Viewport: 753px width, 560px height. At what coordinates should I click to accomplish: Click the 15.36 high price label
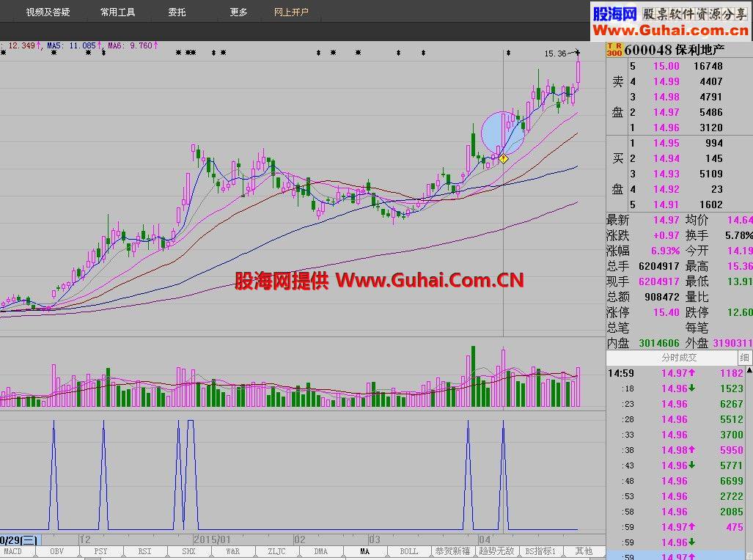click(x=555, y=54)
